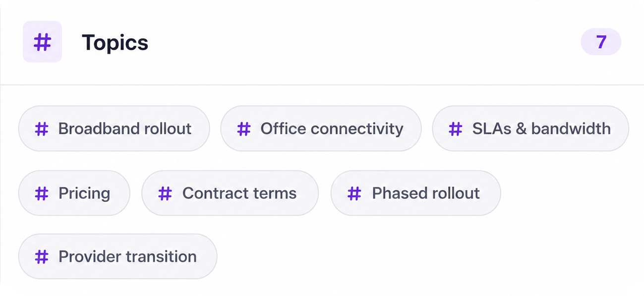Screen dimensions: 644x296
Task: Click the Provider transition label text
Action: pyautogui.click(x=128, y=256)
